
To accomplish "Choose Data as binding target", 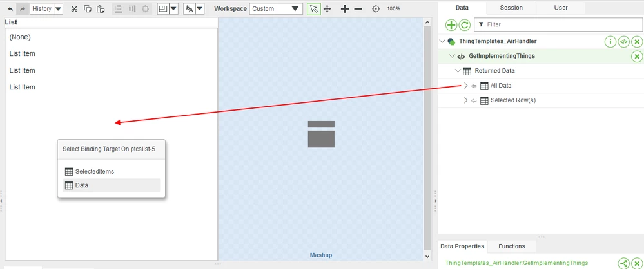I will point(111,185).
